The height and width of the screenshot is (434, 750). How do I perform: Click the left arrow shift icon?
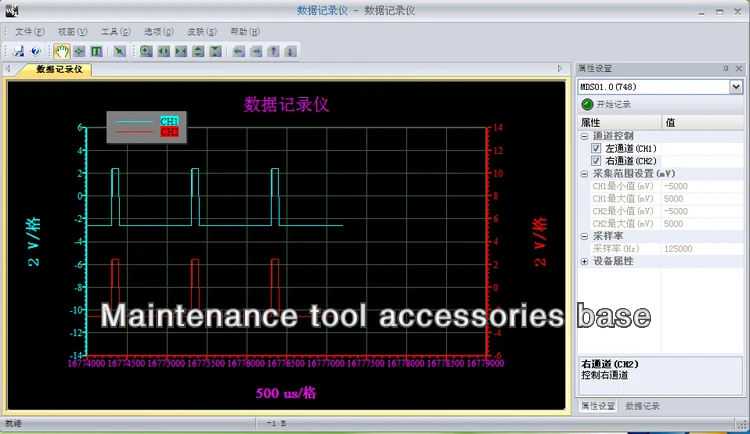pos(239,51)
